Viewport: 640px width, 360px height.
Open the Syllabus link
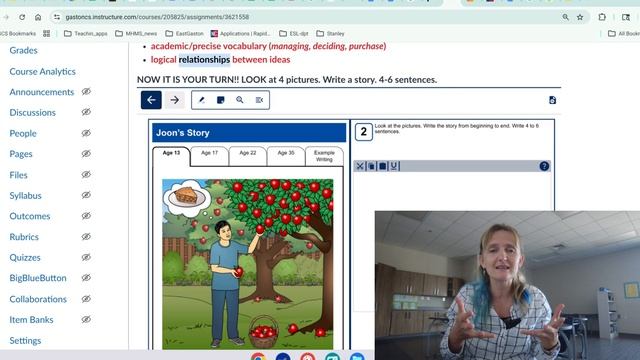(x=25, y=196)
